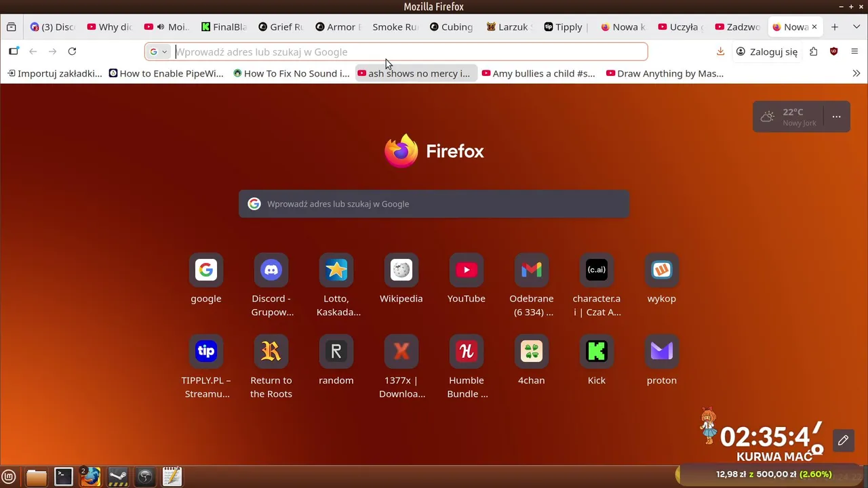Go forward to the next page

coord(52,52)
